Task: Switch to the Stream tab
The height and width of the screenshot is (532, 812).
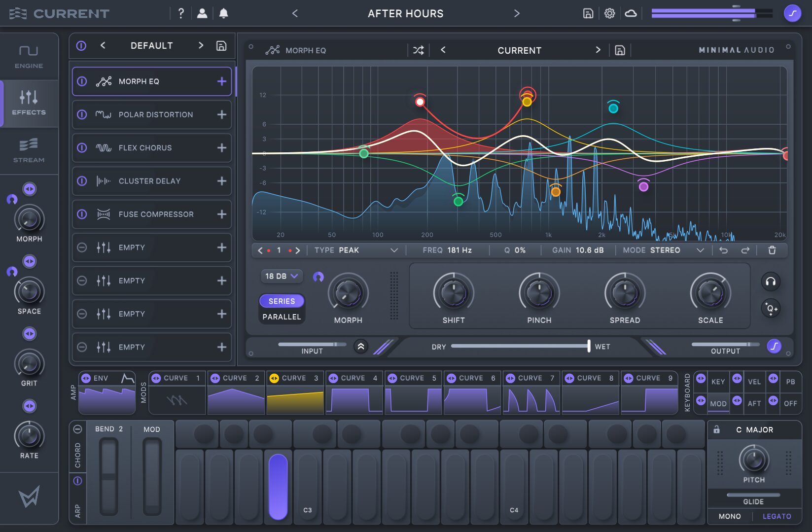Action: click(29, 151)
